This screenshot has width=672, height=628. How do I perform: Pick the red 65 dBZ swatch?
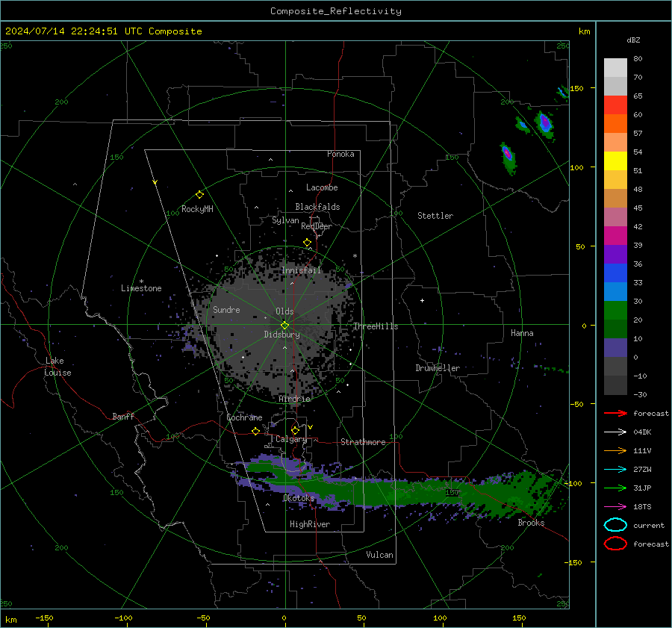pyautogui.click(x=615, y=105)
